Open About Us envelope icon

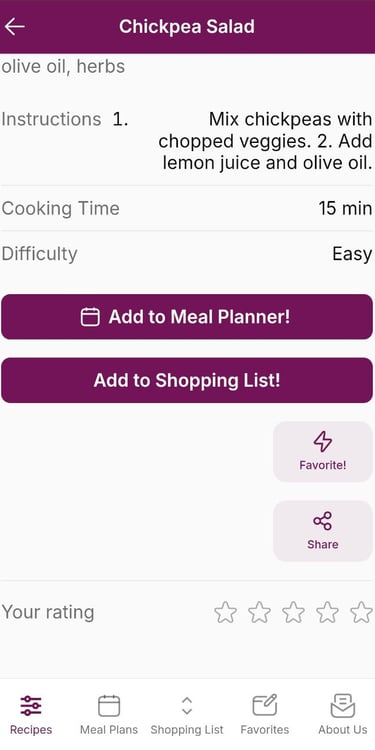342,706
